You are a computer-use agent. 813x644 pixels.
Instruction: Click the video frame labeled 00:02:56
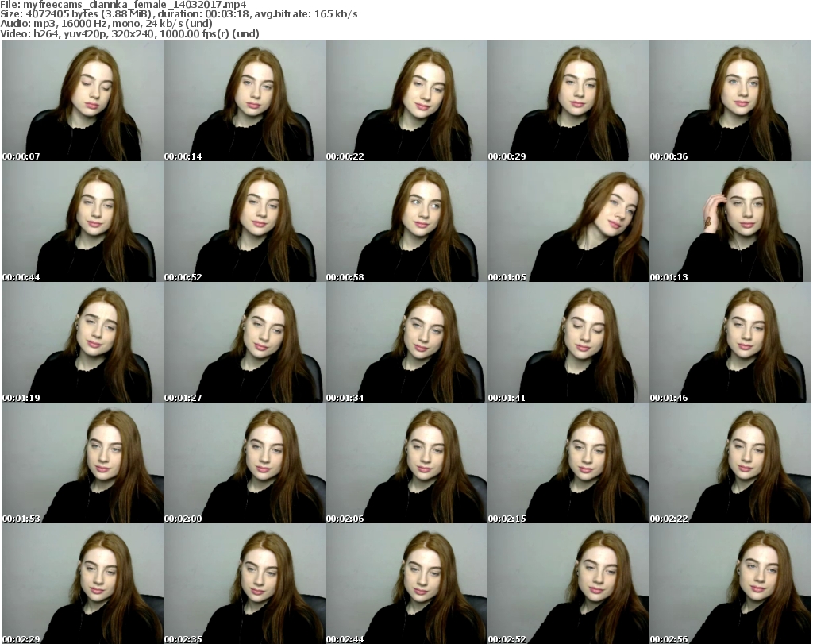tap(730, 584)
